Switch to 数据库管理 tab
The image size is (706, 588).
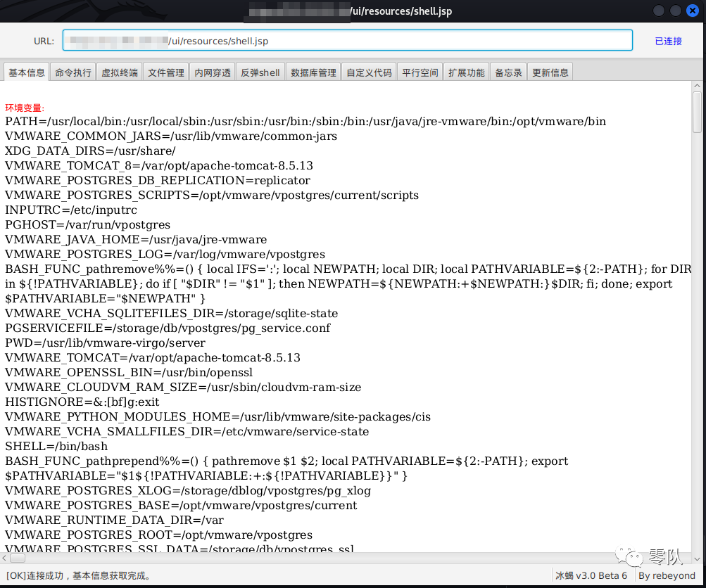313,72
